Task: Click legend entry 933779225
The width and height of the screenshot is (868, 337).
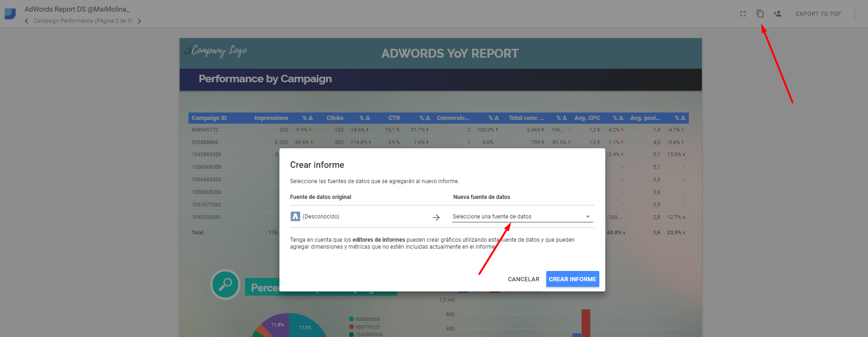Action: coord(364,327)
